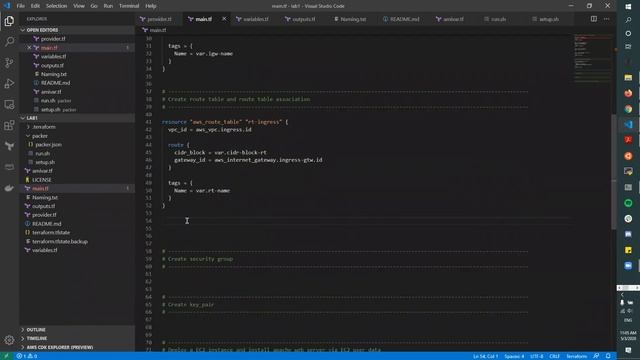The width and height of the screenshot is (640, 360).
Task: Select amivar.tf in the Open Editors list
Action: pyautogui.click(x=51, y=92)
